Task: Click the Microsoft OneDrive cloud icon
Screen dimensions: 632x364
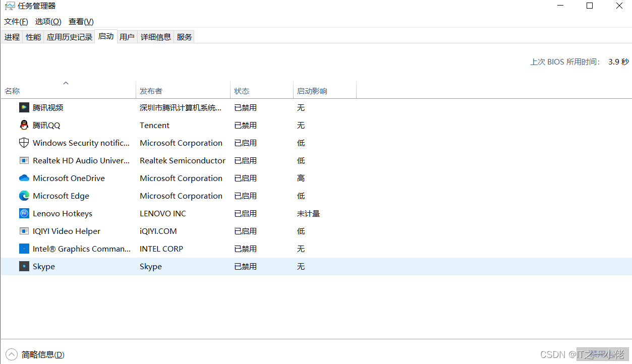Action: point(24,178)
